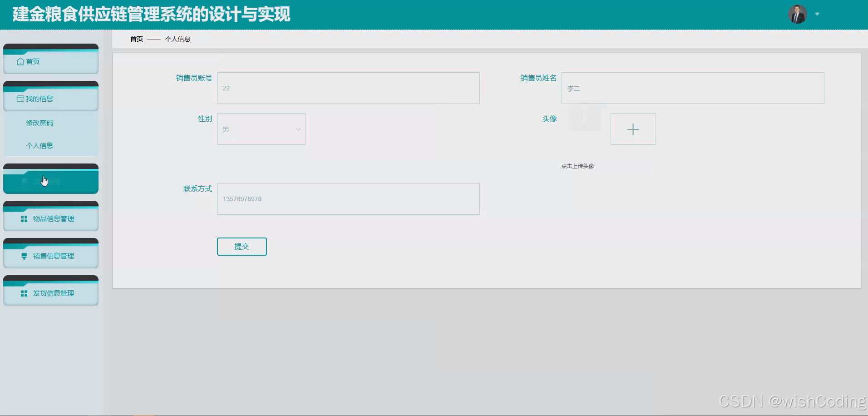
Task: Expand the avatar menu arrow in header
Action: (x=817, y=14)
